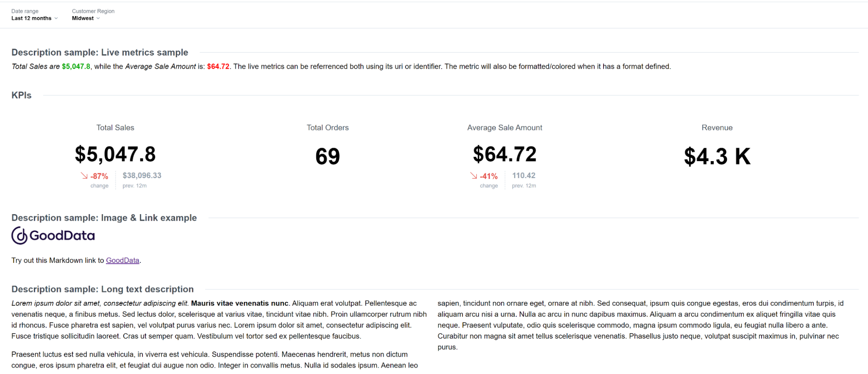Click the chevron next to Last 12 months

pos(56,18)
